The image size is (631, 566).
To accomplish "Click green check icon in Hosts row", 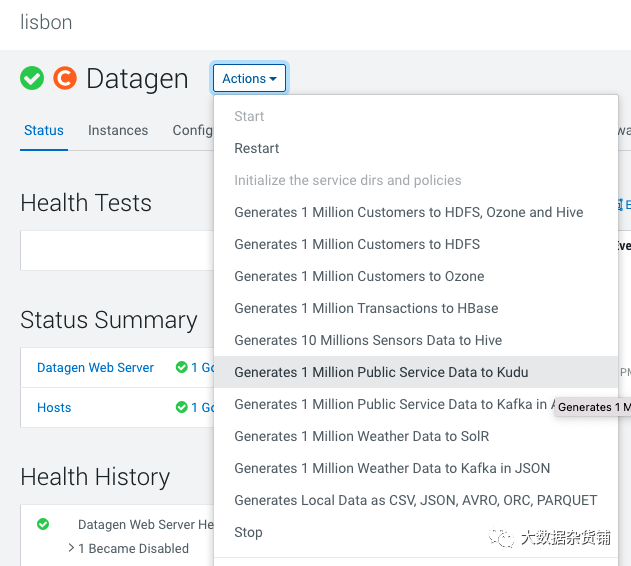I will pos(182,407).
